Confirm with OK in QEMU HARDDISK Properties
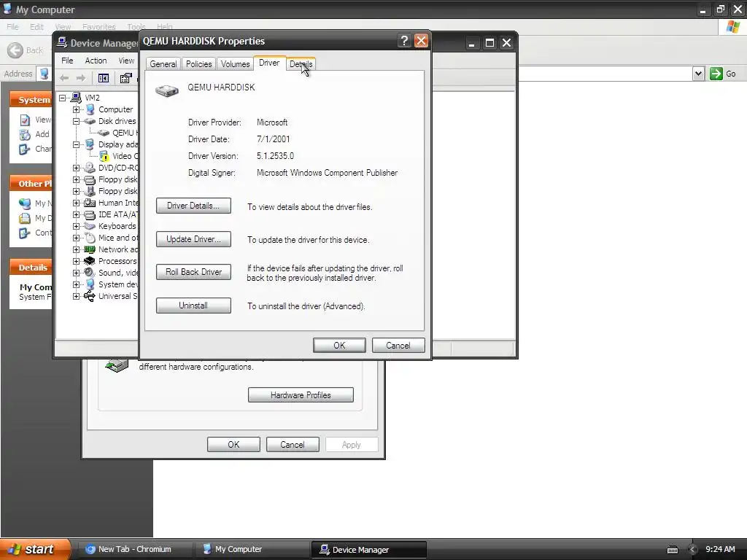 click(x=339, y=345)
